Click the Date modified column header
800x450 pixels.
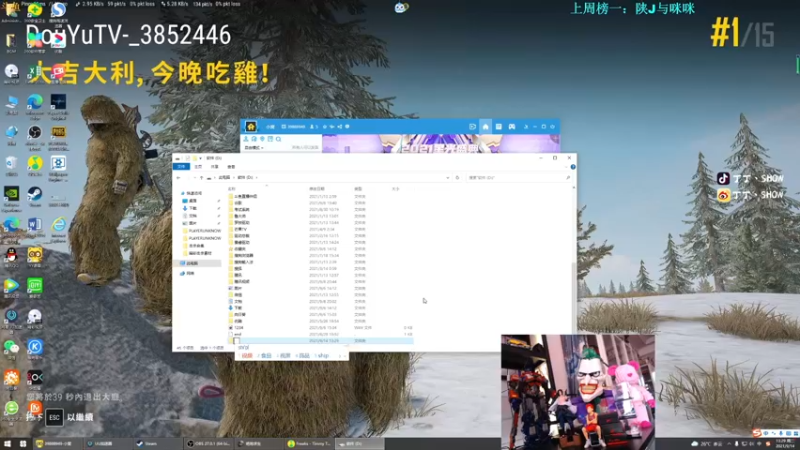click(x=316, y=189)
